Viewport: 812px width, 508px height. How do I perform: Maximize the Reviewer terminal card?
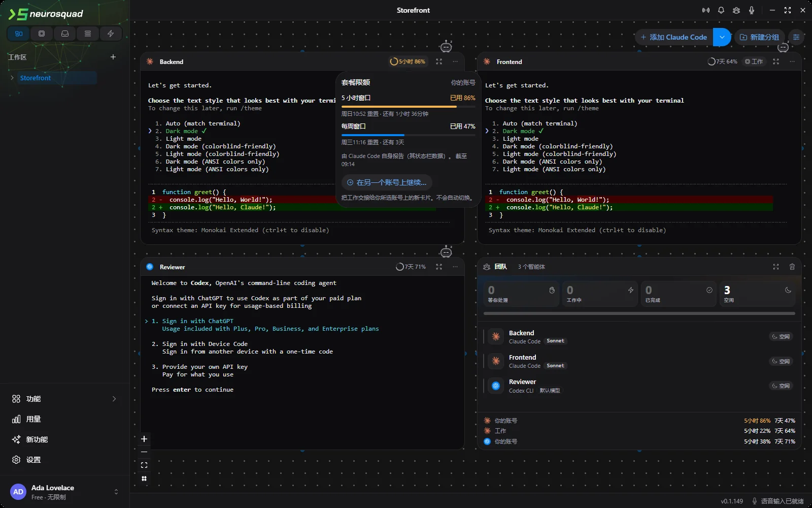point(439,267)
